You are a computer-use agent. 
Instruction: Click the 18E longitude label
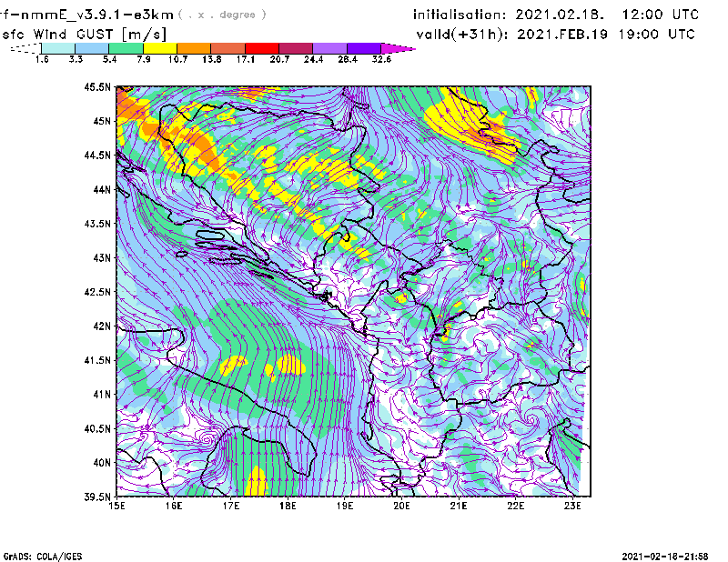[x=288, y=506]
